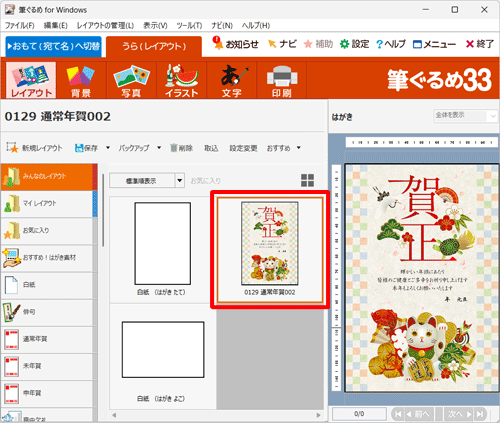Select 白紙 (はがき たて) blank thumbnail
This screenshot has width=500, height=423.
point(163,249)
